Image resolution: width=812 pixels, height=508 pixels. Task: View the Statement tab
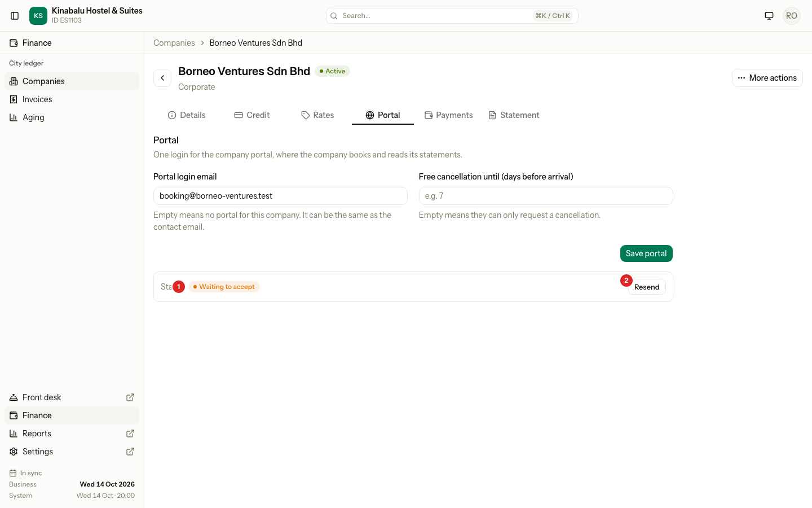[x=514, y=115]
